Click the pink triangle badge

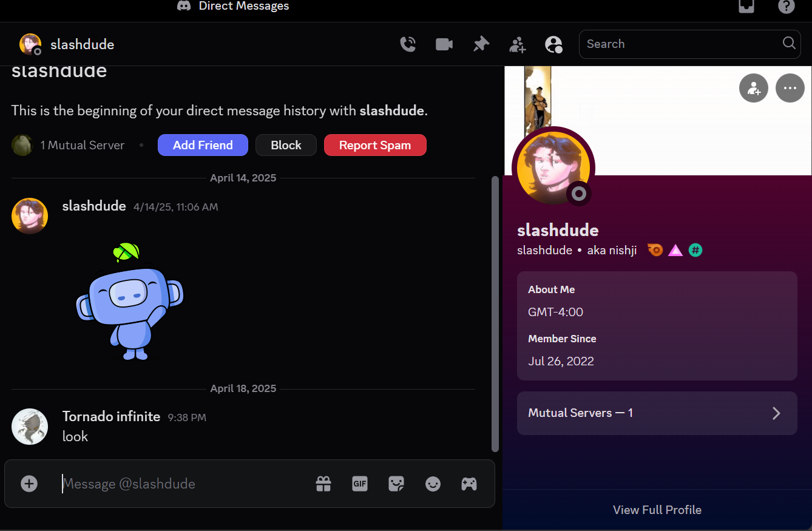(675, 250)
